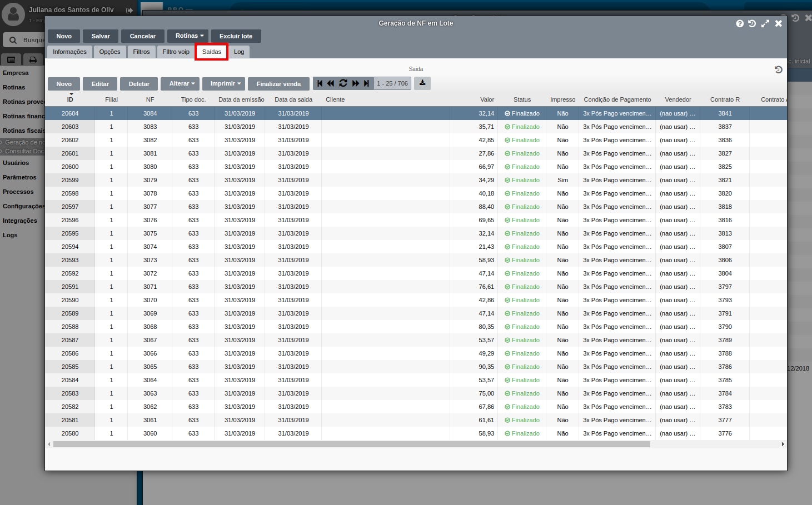
Task: Open Rotinas fiscais menu in sidebar
Action: point(23,131)
